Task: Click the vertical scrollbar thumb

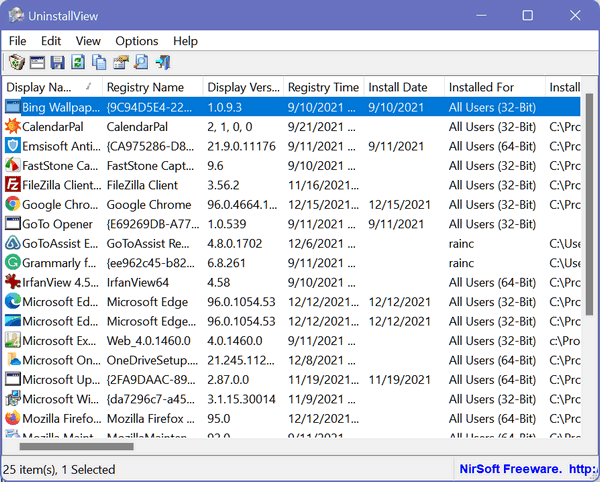Action: tap(589, 205)
